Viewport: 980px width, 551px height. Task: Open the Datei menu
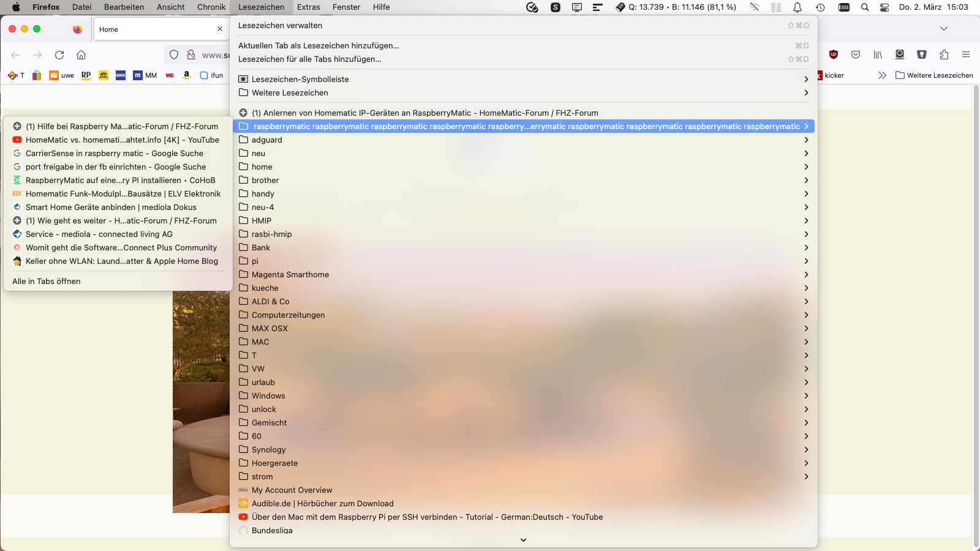pyautogui.click(x=81, y=7)
